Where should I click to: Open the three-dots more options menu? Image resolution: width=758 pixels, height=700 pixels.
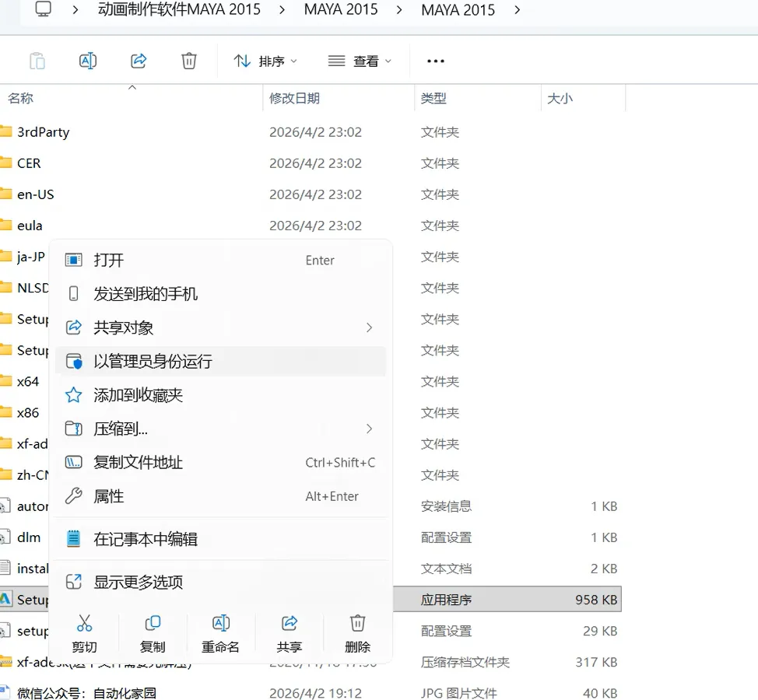(436, 61)
